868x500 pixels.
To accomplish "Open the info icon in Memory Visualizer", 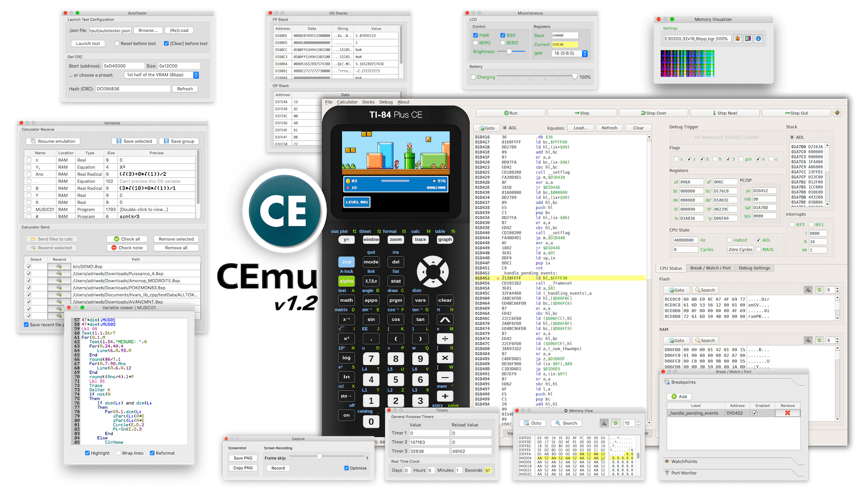I will [x=759, y=38].
